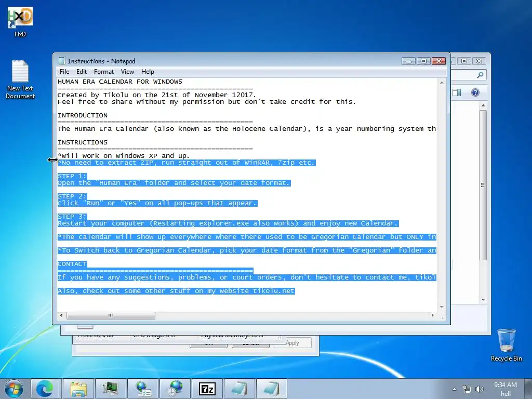This screenshot has width=532, height=399.
Task: Open Explorer help question mark icon
Action: point(475,92)
